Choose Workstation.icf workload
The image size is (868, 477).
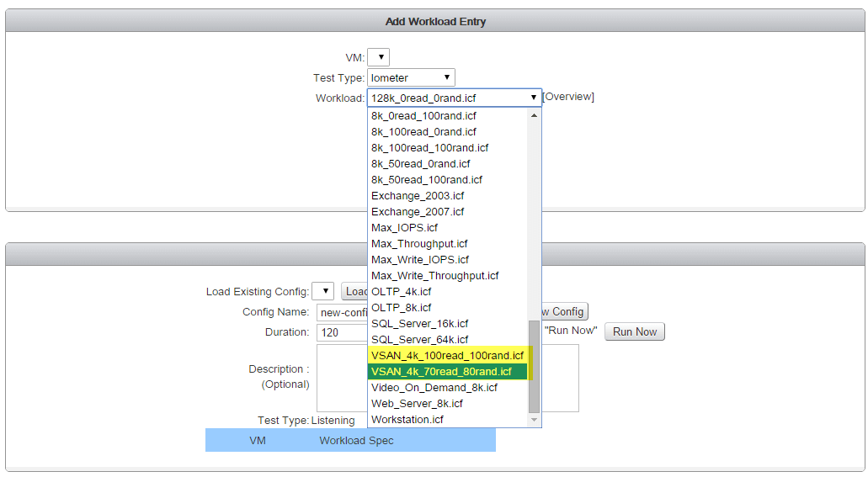(449, 420)
